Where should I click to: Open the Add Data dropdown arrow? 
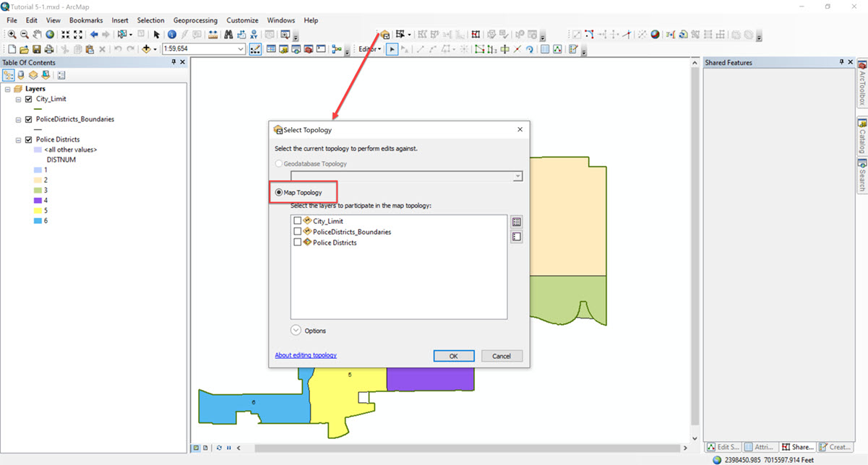(x=155, y=49)
